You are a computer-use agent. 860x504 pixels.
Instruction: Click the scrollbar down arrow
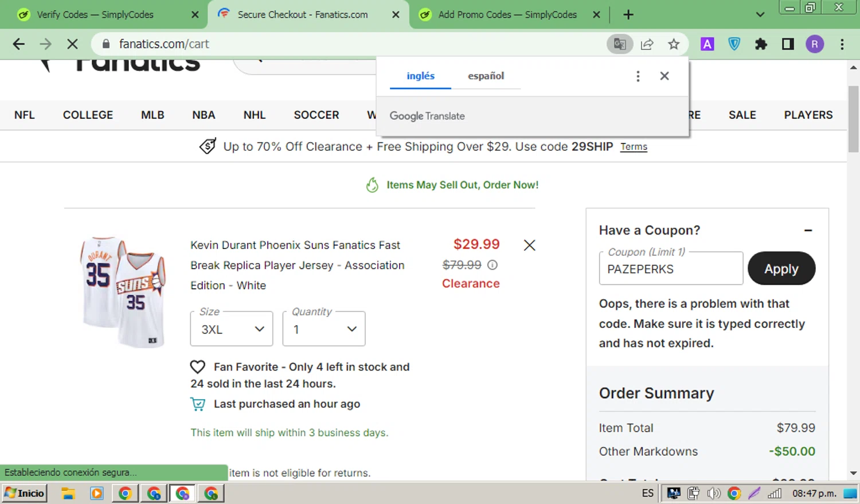click(853, 473)
